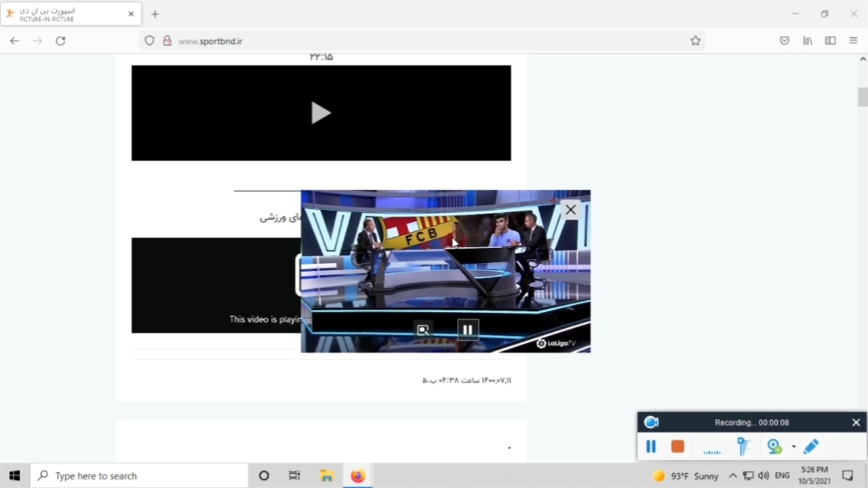Send picture-in-picture video back to tab
The height and width of the screenshot is (488, 868).
point(423,330)
